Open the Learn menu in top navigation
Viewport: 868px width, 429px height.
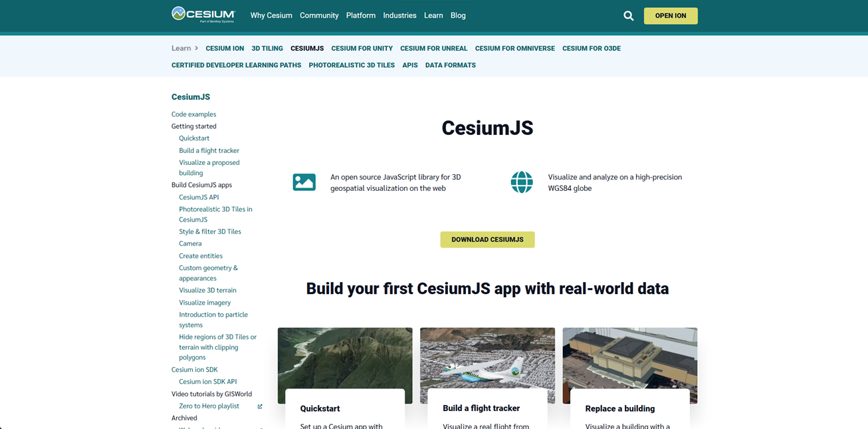pyautogui.click(x=433, y=15)
